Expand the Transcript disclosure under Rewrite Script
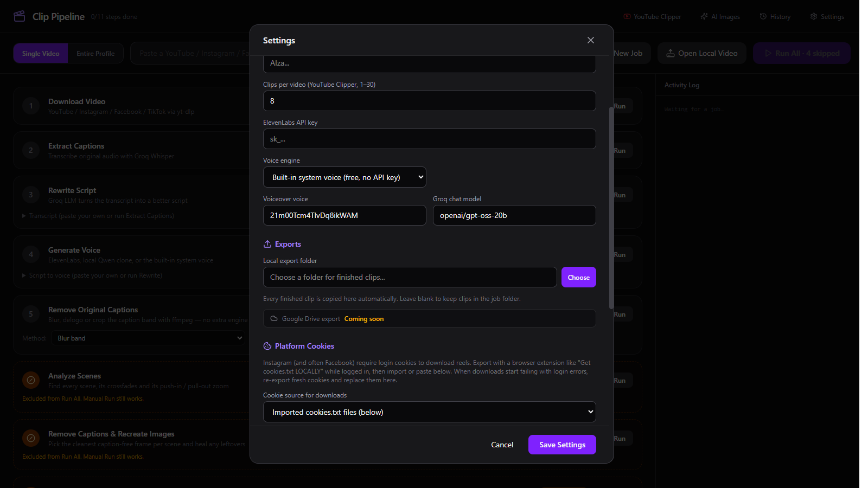This screenshot has width=868, height=488. pos(98,216)
